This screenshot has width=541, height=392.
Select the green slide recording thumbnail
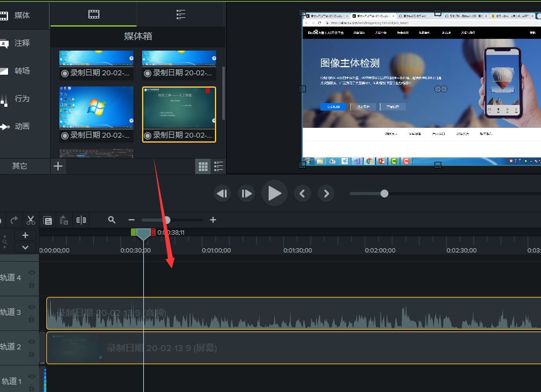(x=179, y=110)
